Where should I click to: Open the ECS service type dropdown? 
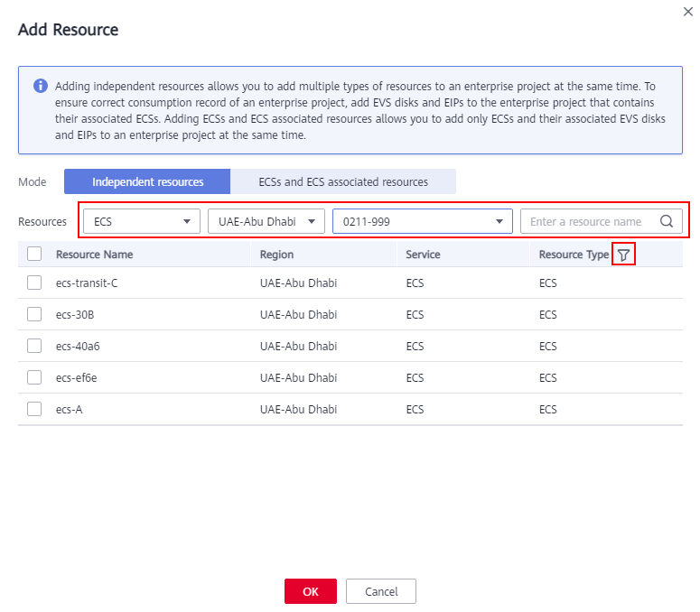click(142, 221)
